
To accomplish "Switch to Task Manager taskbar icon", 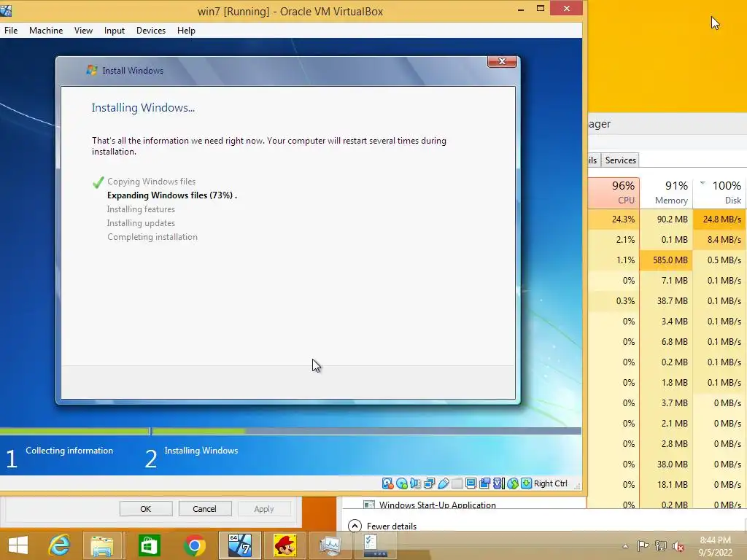I will 330,545.
